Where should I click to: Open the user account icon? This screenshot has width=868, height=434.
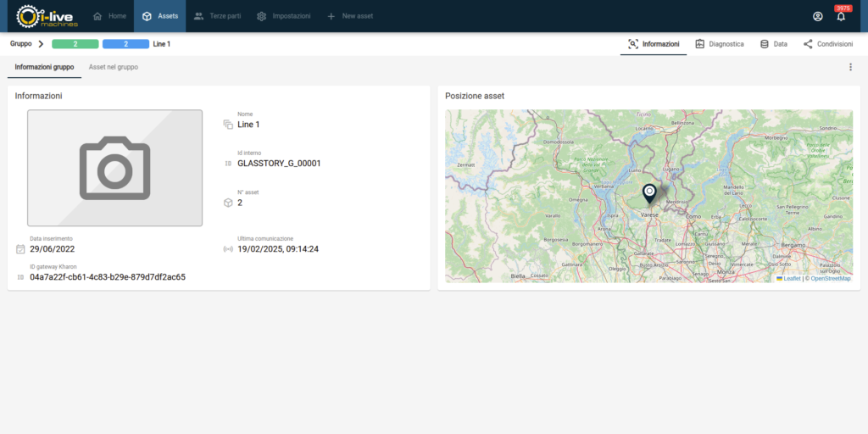pyautogui.click(x=817, y=16)
